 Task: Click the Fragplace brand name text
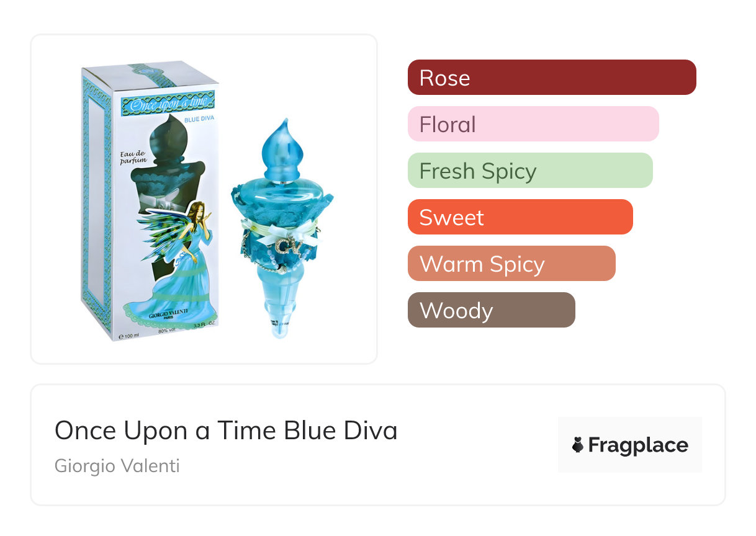click(x=638, y=445)
